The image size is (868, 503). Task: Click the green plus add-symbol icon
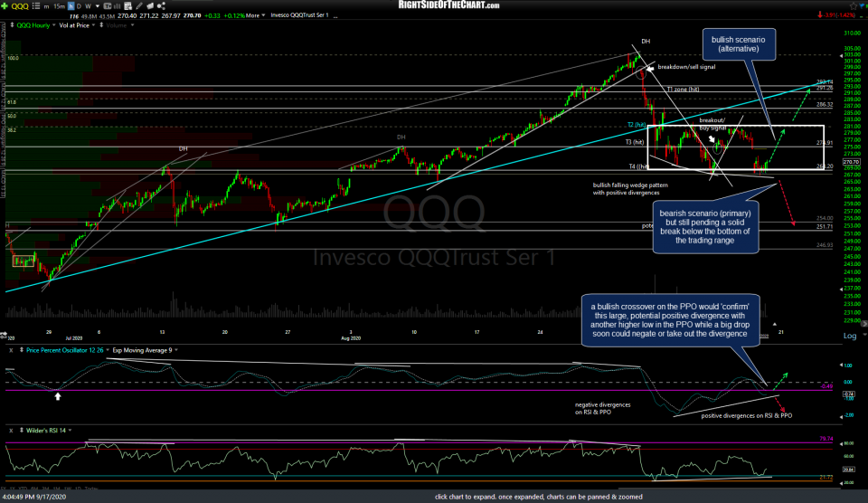click(5, 6)
